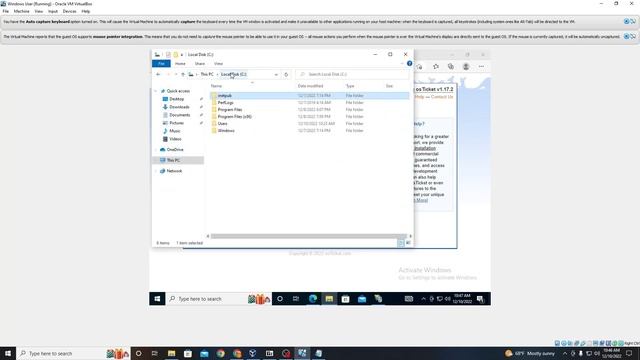The image size is (640, 360).
Task: Click the horizontal scrollbar in file list
Action: pyautogui.click(x=309, y=236)
